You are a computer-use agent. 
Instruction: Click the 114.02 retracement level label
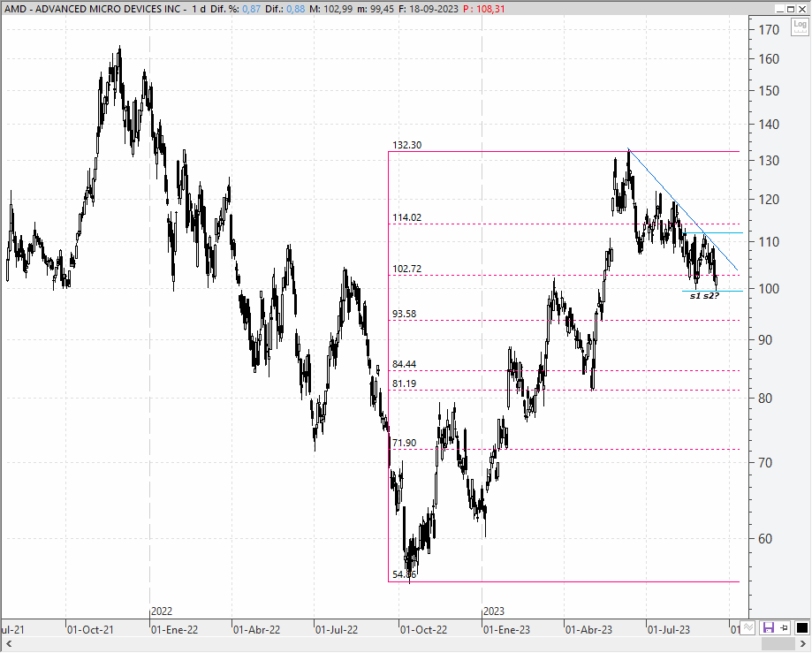click(x=407, y=217)
